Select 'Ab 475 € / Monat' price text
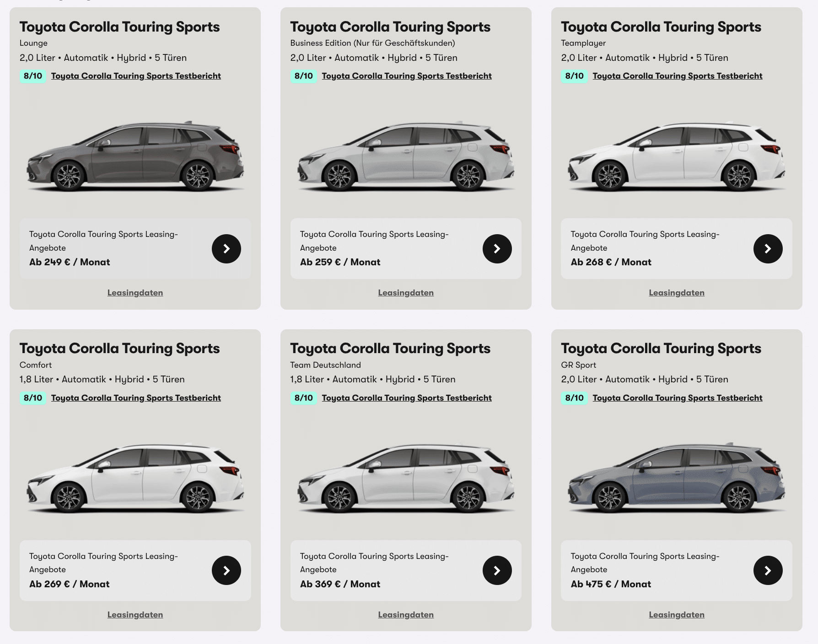Image resolution: width=818 pixels, height=644 pixels. [x=611, y=584]
